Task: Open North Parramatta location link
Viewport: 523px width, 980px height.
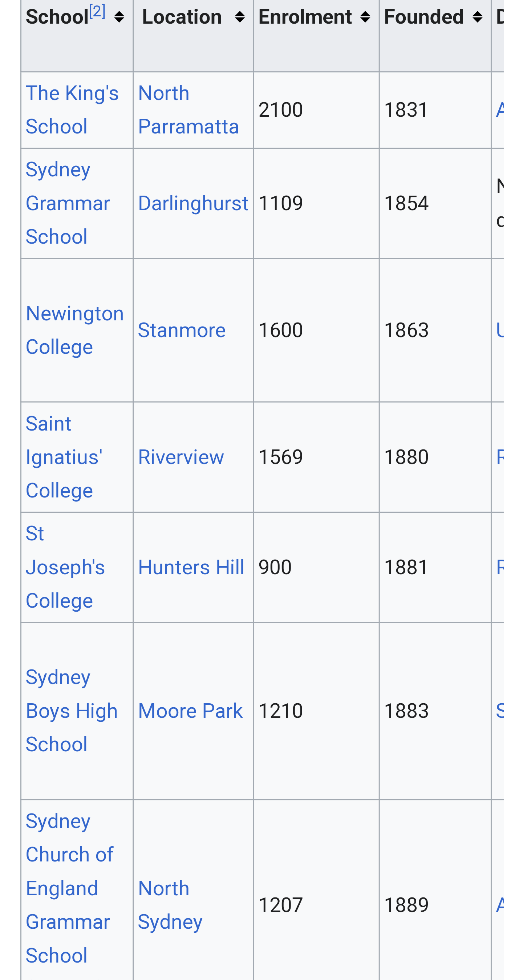Action: point(188,109)
